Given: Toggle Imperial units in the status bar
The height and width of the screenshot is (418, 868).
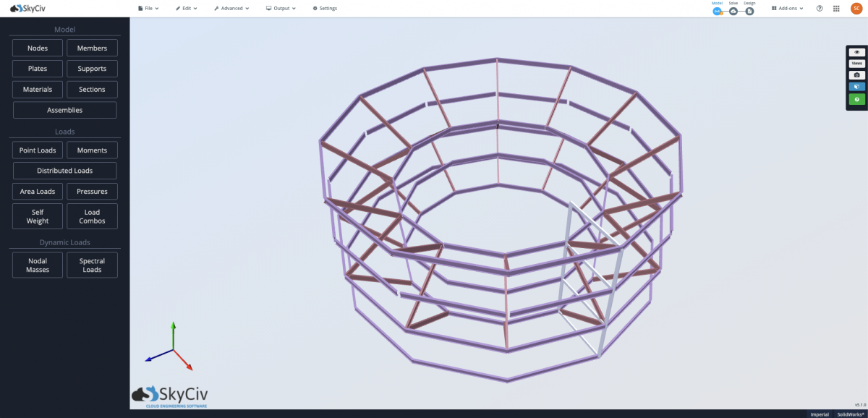Looking at the screenshot, I should tap(820, 414).
